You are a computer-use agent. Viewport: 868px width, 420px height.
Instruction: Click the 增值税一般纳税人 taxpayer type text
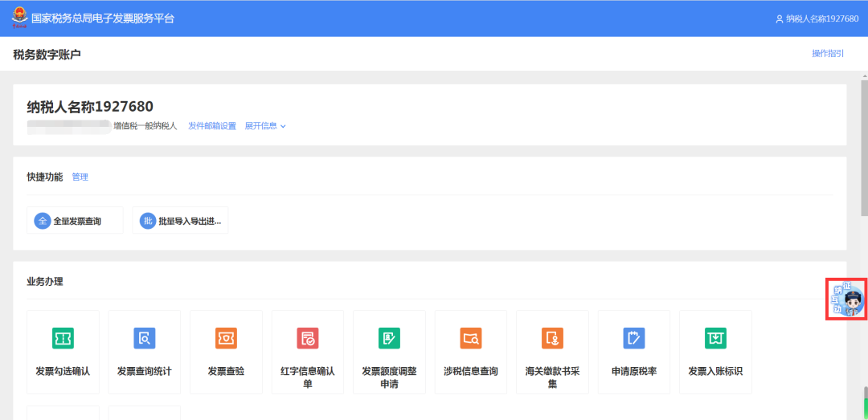tap(145, 126)
